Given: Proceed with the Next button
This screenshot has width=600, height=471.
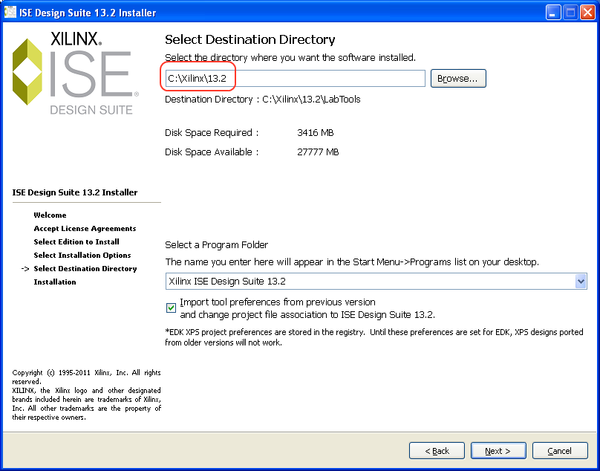Looking at the screenshot, I should (498, 451).
